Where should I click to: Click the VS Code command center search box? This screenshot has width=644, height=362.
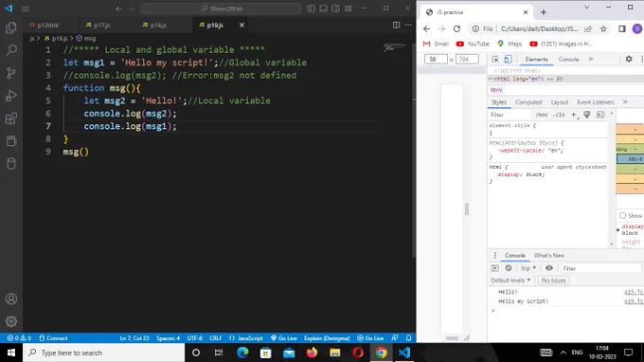point(221,9)
